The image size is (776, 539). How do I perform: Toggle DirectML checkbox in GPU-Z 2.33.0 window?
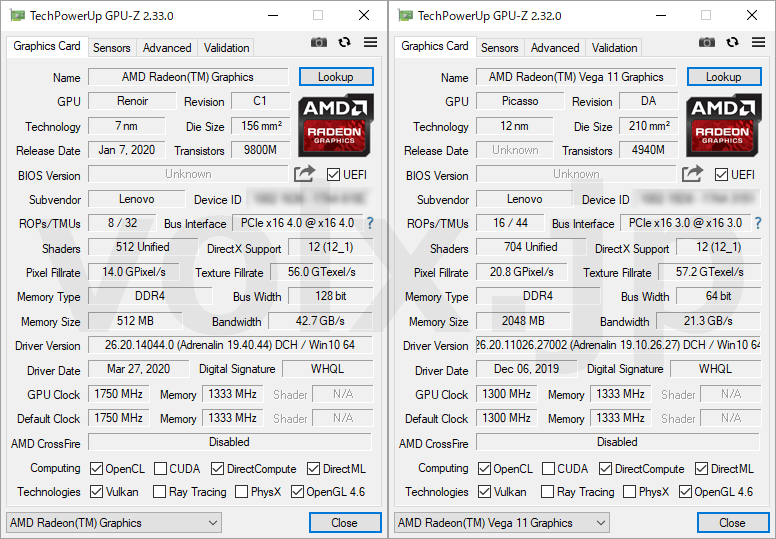(x=313, y=468)
